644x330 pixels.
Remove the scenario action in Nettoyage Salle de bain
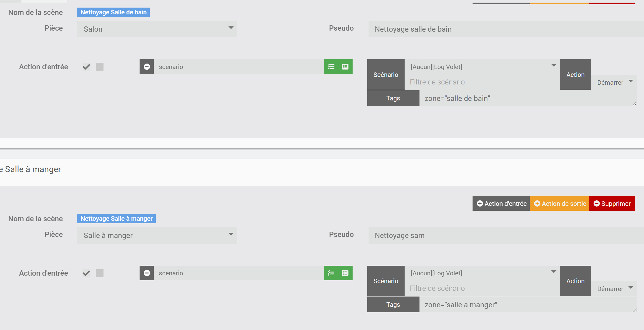click(x=147, y=67)
